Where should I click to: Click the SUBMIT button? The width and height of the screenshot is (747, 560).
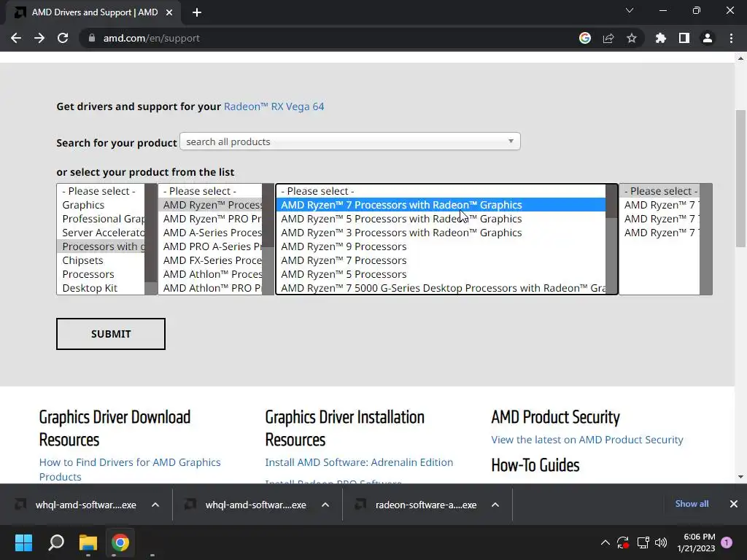click(111, 334)
